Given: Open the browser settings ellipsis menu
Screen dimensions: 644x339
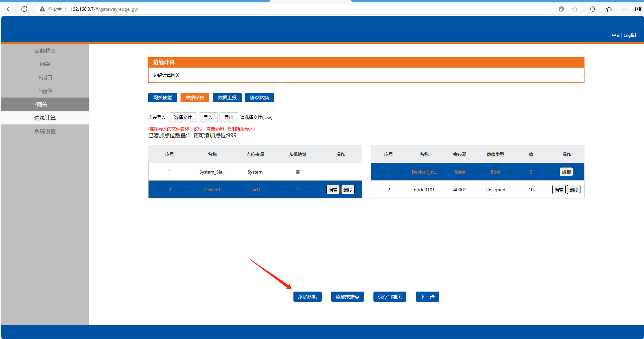Looking at the screenshot, I should (624, 9).
